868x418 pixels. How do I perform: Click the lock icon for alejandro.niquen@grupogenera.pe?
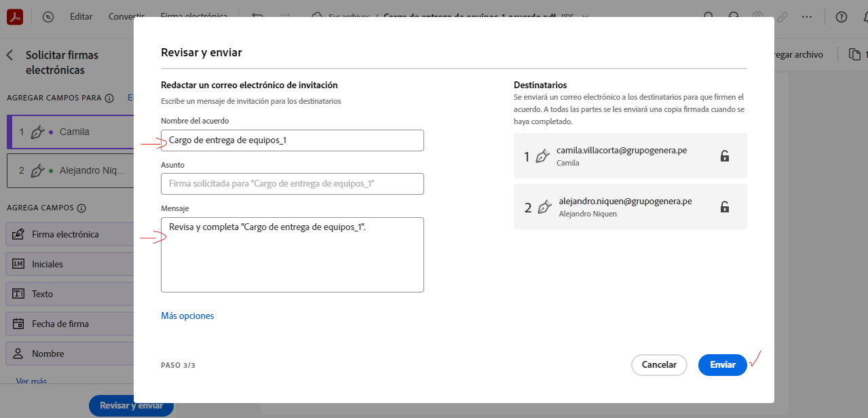[725, 207]
